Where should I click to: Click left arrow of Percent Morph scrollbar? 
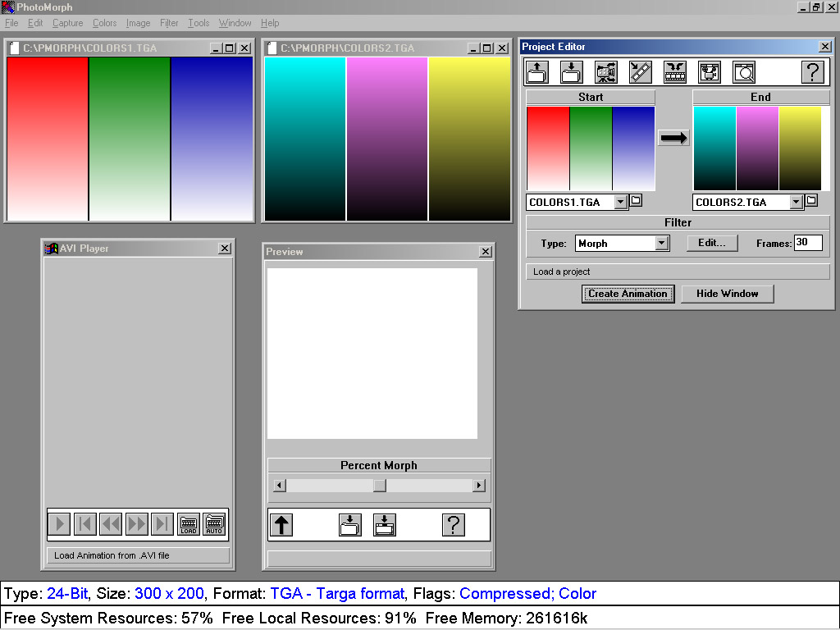[279, 486]
